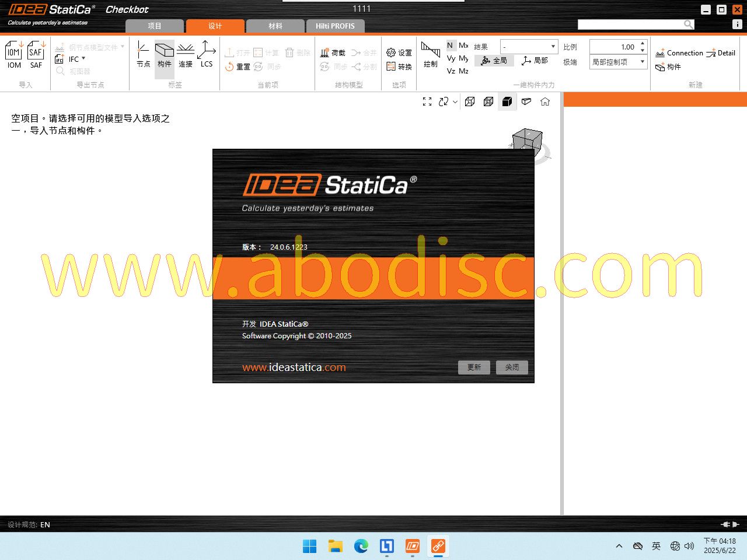Image resolution: width=747 pixels, height=560 pixels.
Task: Switch to 全局 global coordinate system
Action: click(494, 61)
